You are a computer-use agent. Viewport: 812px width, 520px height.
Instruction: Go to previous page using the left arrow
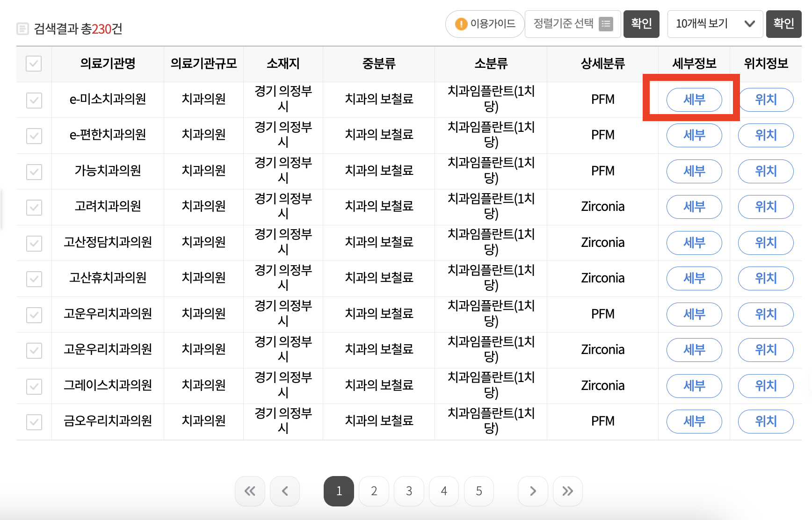[x=285, y=491]
